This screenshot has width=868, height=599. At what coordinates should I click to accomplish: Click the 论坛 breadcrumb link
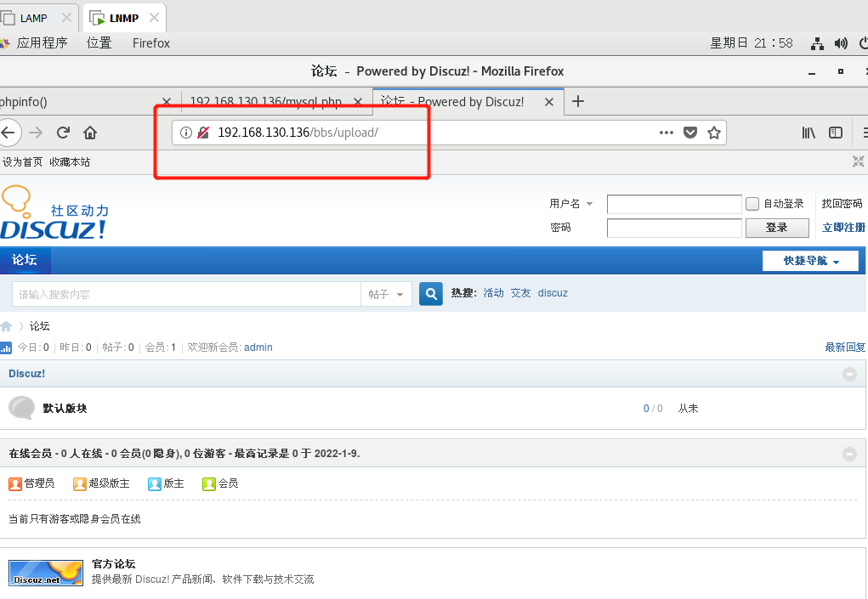pos(39,326)
